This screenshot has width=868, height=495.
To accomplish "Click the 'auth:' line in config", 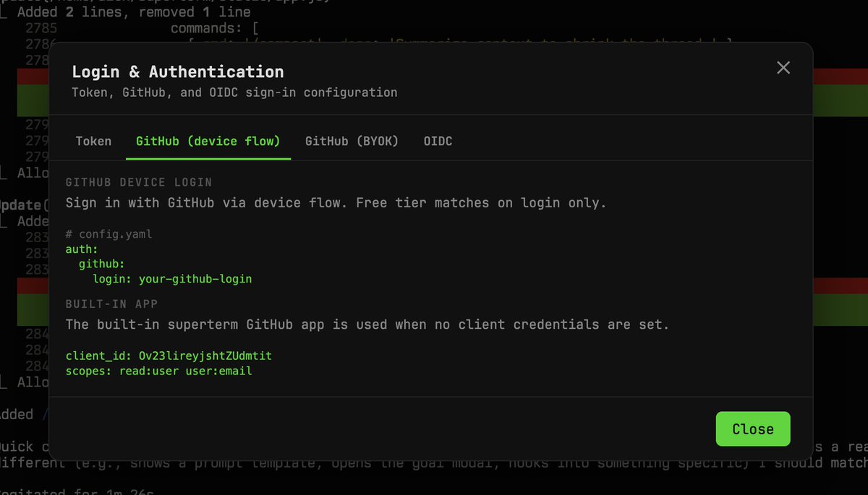I will [81, 249].
